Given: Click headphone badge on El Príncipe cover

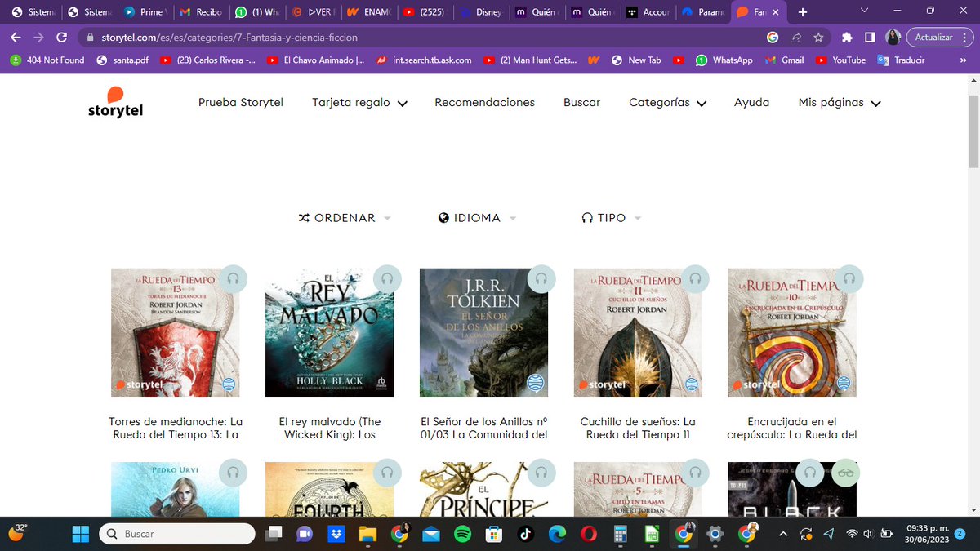Looking at the screenshot, I should click(x=541, y=473).
